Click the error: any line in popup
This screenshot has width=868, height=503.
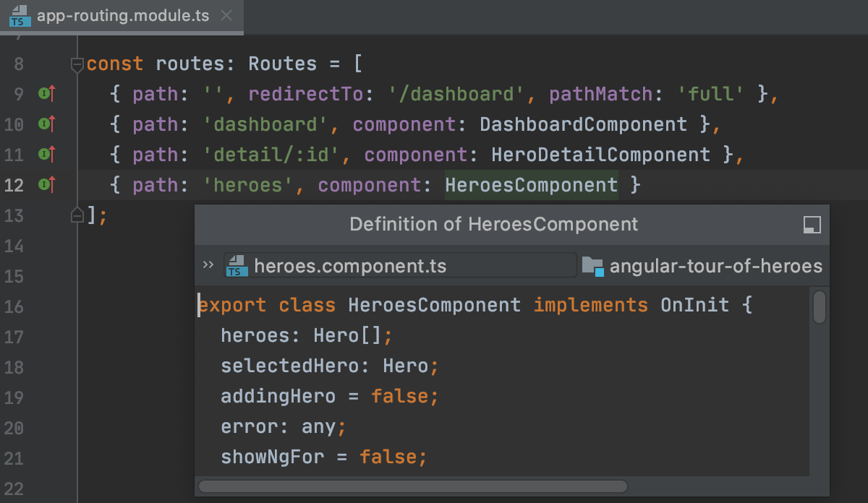(284, 426)
